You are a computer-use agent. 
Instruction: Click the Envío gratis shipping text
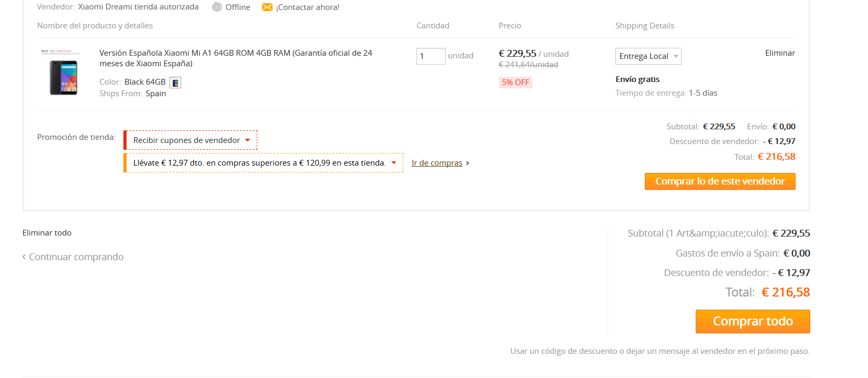tap(637, 79)
